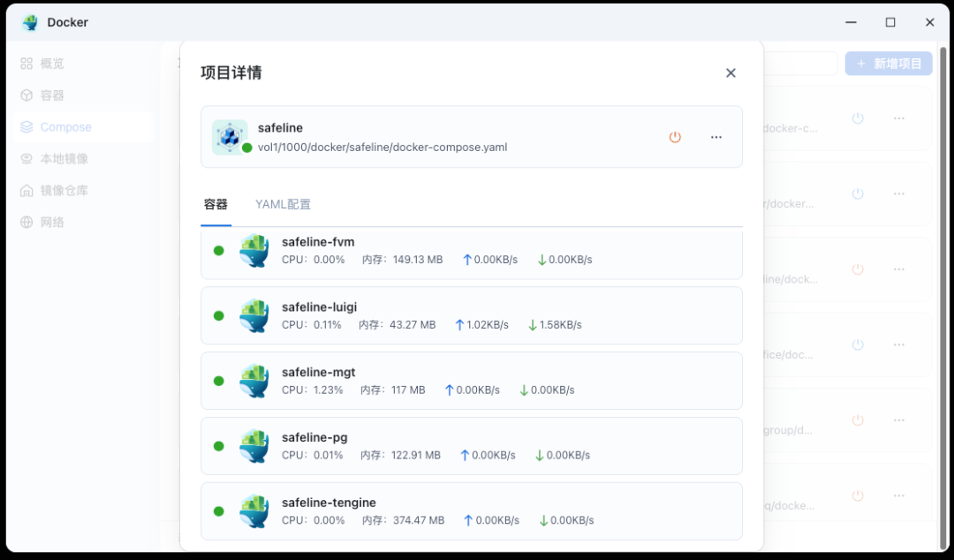Screen dimensions: 954x560
Task: Open the 概览 overview sidebar item
Action: point(83,64)
